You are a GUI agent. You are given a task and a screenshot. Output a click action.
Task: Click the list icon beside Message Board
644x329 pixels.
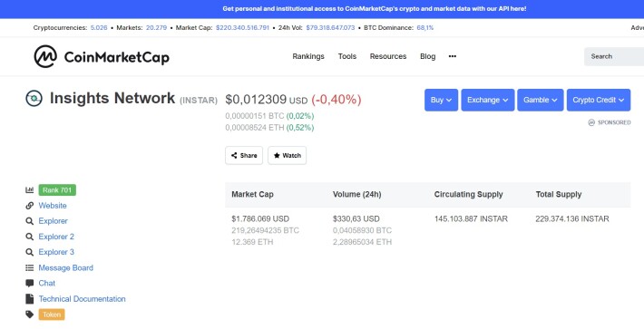pyautogui.click(x=30, y=268)
